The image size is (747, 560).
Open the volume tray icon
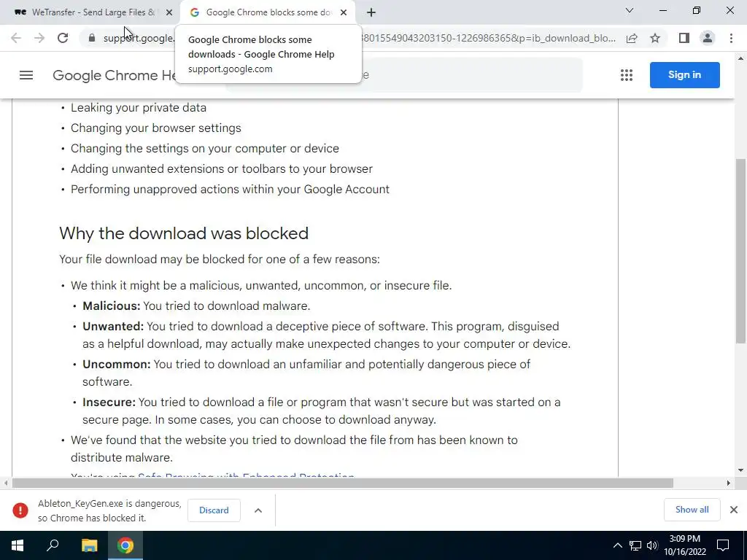tap(652, 545)
